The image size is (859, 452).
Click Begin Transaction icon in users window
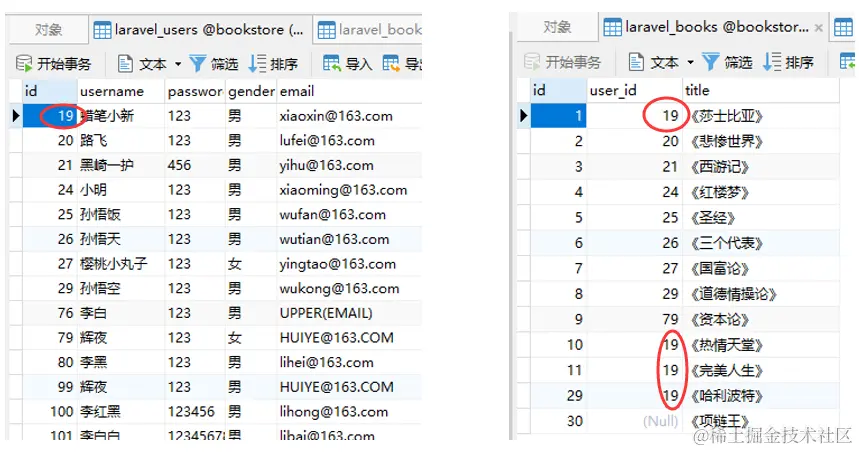[x=24, y=64]
